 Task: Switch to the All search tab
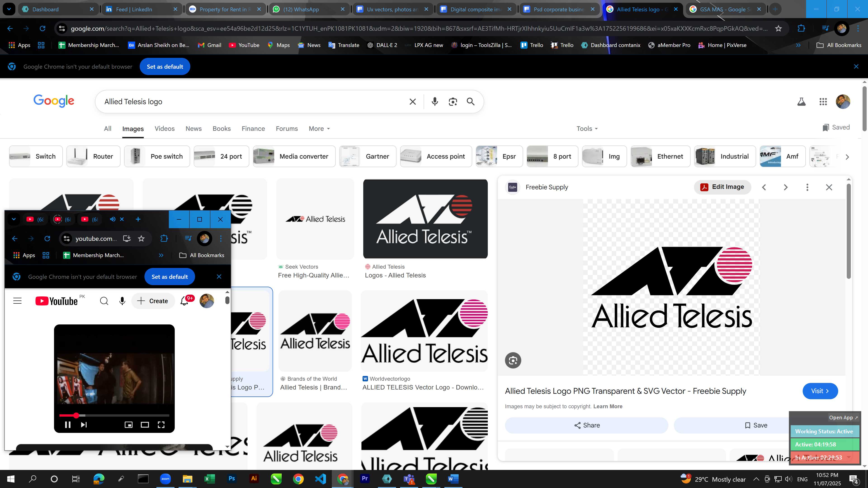click(x=108, y=129)
